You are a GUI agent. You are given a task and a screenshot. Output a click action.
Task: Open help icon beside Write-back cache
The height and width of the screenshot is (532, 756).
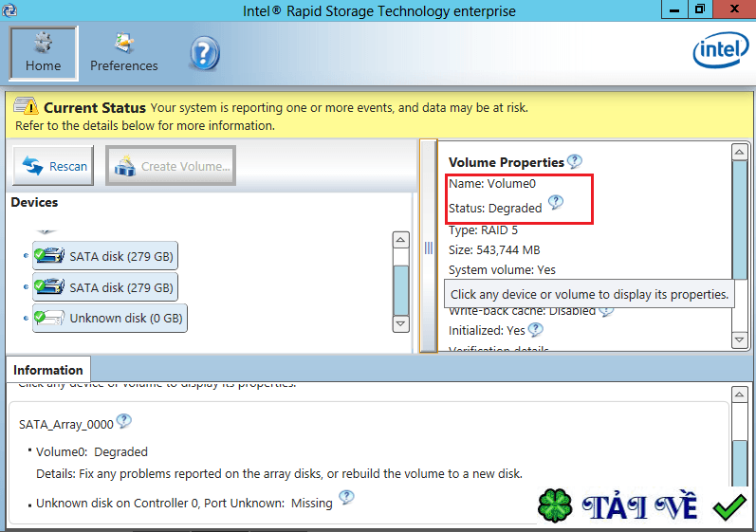[x=606, y=311]
